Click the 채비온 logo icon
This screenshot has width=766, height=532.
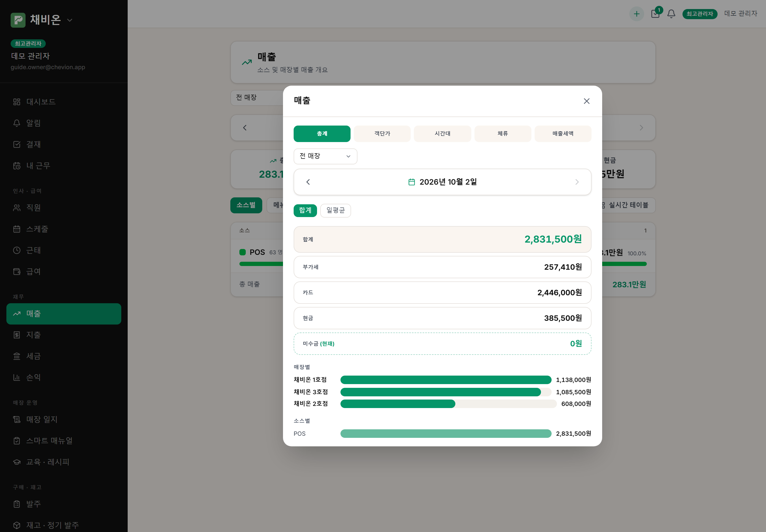pos(18,20)
